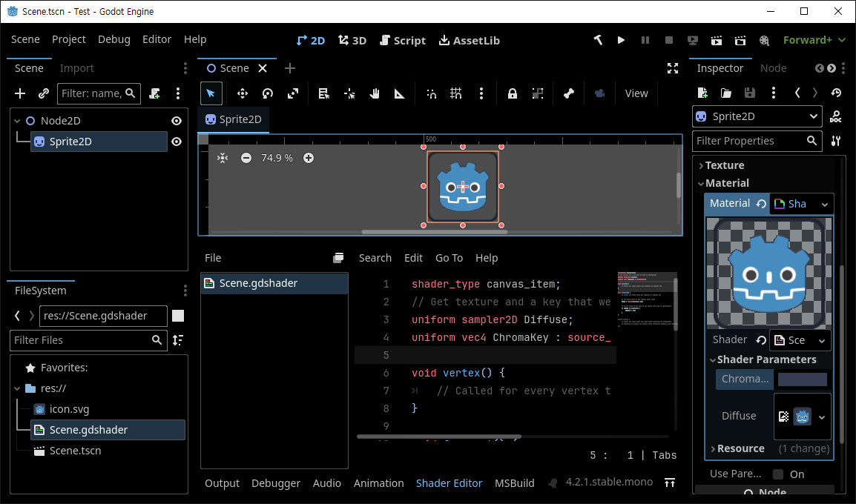Viewport: 856px width, 504px height.
Task: Stop the running project
Action: [669, 40]
